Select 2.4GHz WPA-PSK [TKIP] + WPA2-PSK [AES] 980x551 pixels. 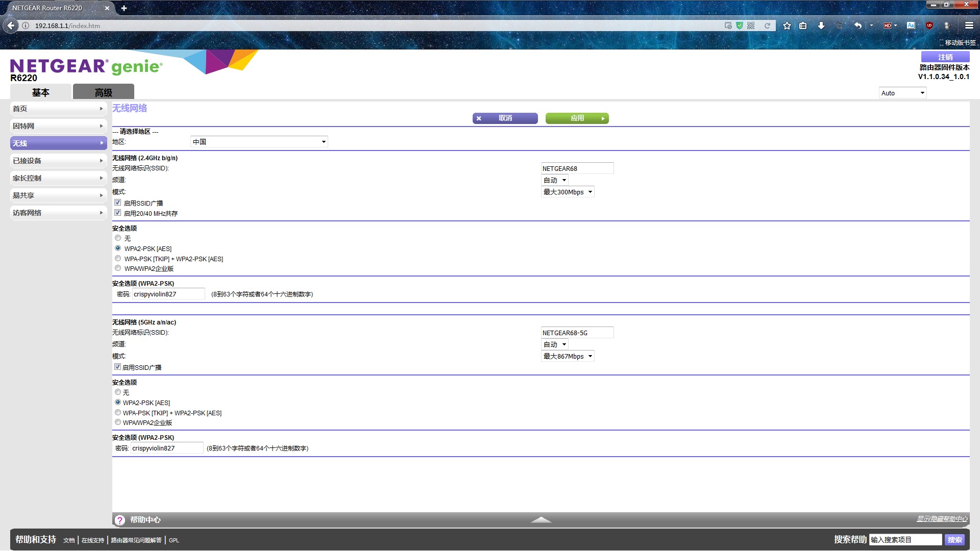[118, 258]
